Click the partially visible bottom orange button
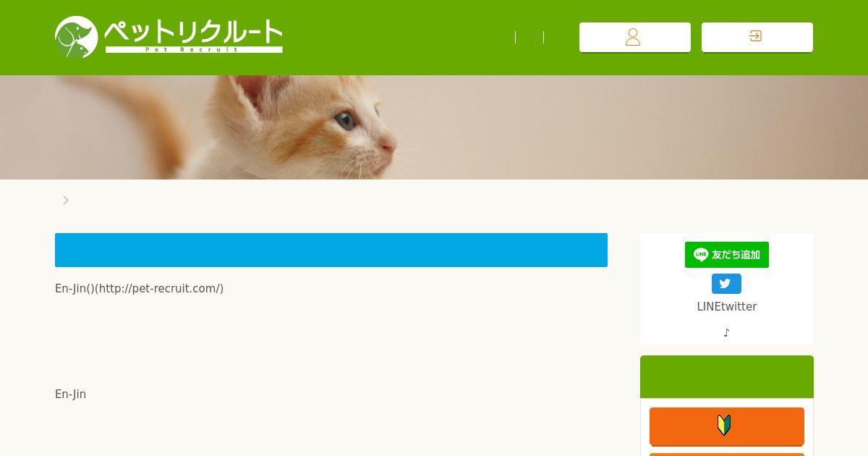 pyautogui.click(x=727, y=455)
